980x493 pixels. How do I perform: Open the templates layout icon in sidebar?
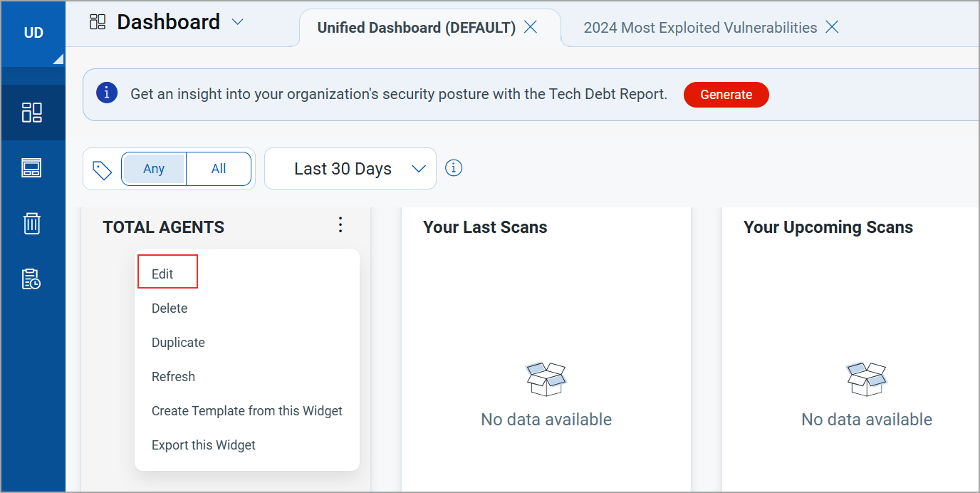point(32,168)
